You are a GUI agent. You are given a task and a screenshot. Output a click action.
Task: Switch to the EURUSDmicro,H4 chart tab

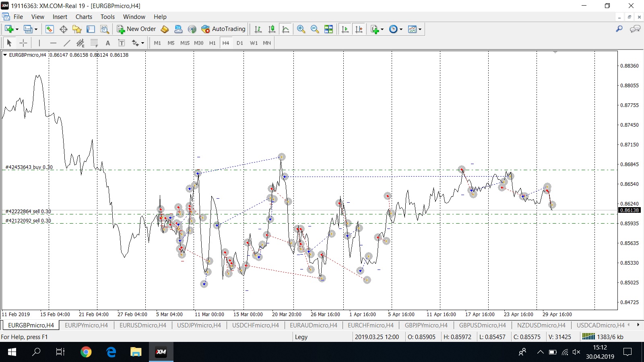pyautogui.click(x=142, y=325)
